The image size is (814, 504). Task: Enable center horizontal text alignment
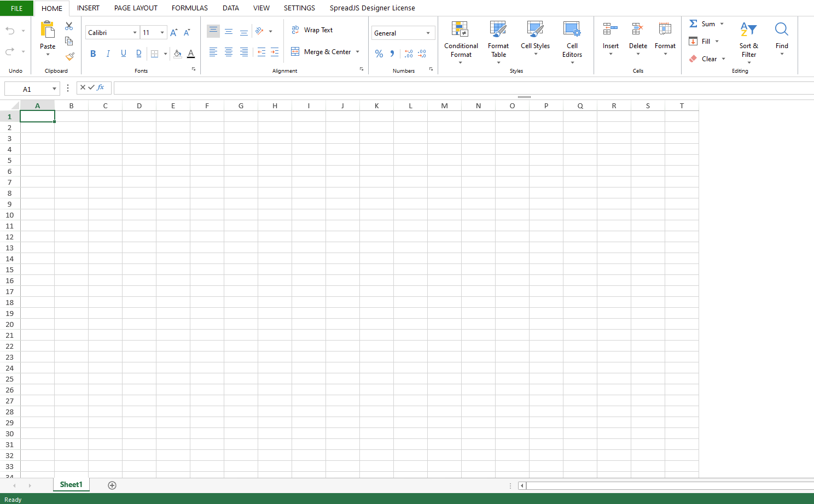click(x=229, y=52)
